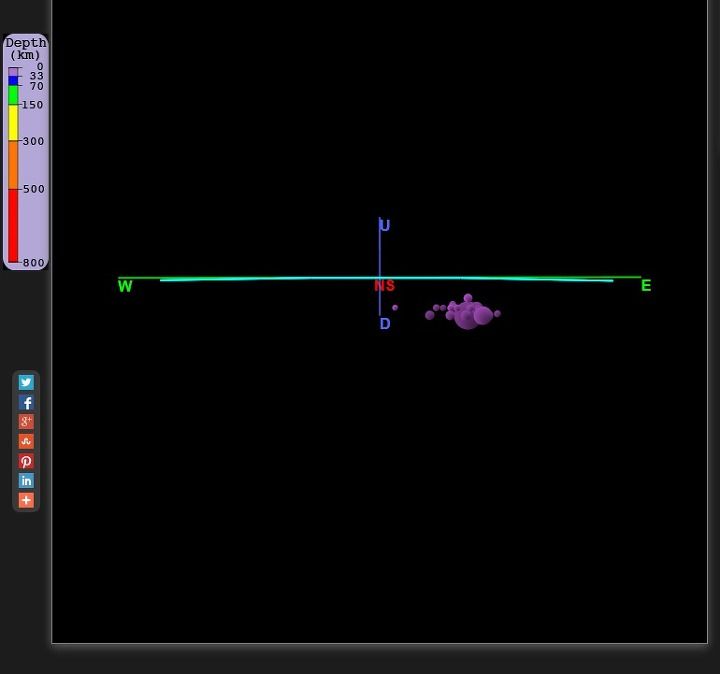720x674 pixels.
Task: Click the 300 depth legend value
Action: [34, 141]
